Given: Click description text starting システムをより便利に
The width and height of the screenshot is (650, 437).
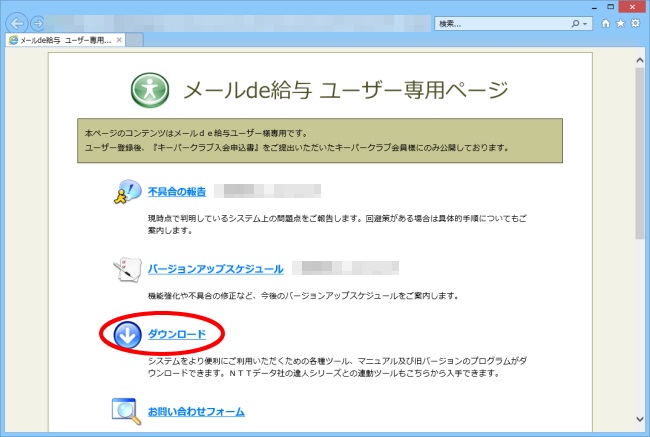Looking at the screenshot, I should pyautogui.click(x=337, y=367).
